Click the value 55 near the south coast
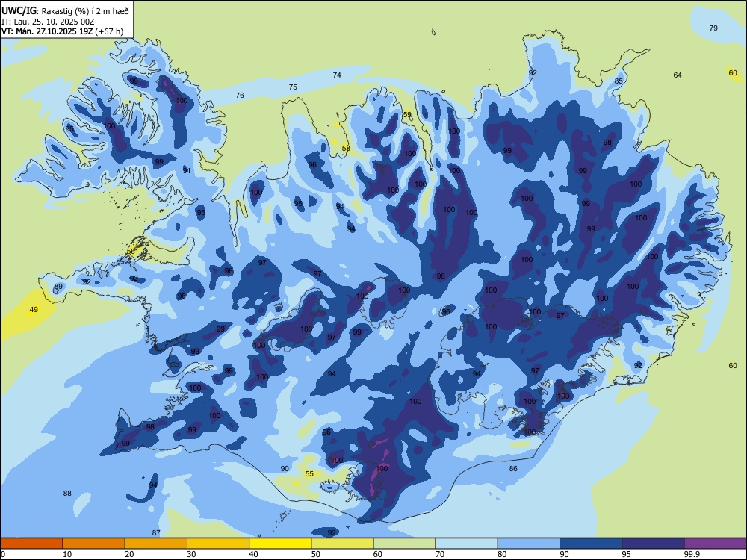The height and width of the screenshot is (560, 747). [309, 474]
